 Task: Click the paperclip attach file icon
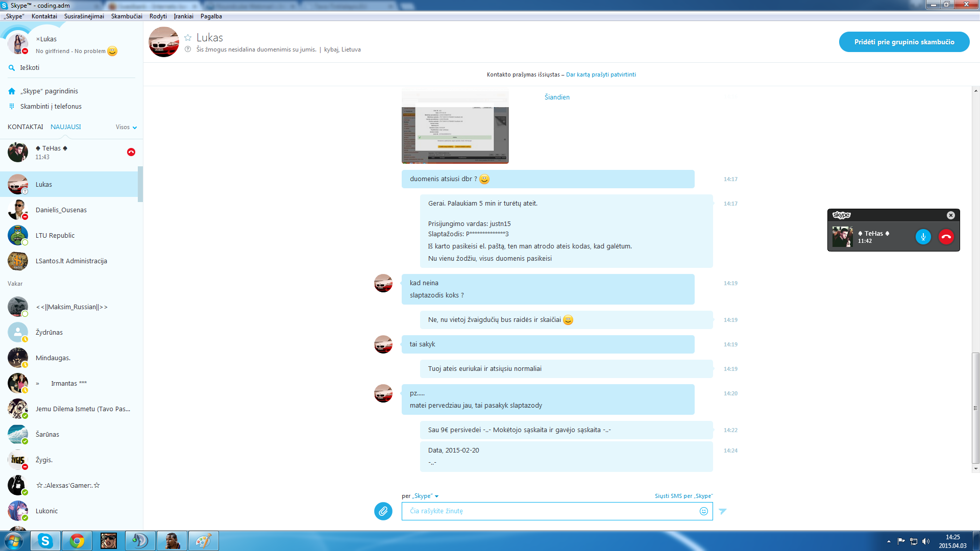coord(383,511)
